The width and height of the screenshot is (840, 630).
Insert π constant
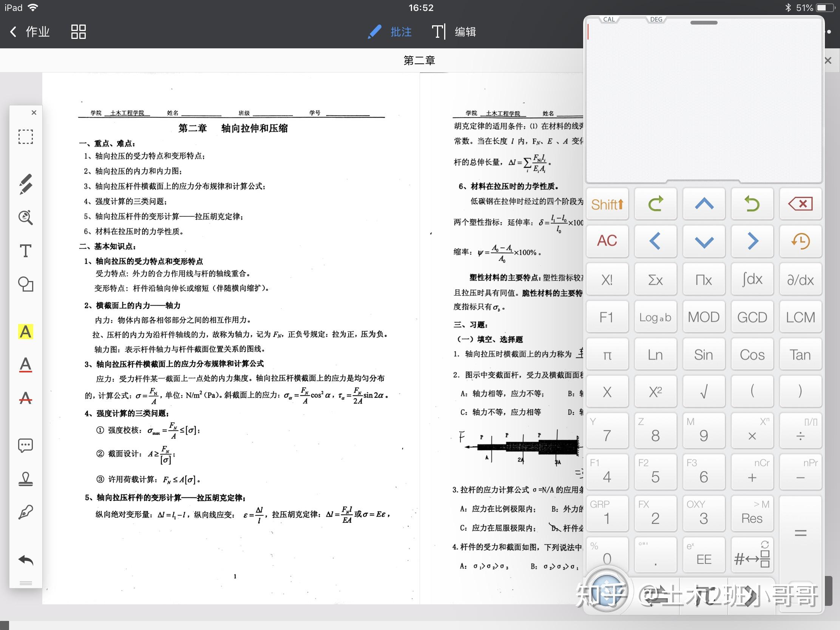(607, 354)
